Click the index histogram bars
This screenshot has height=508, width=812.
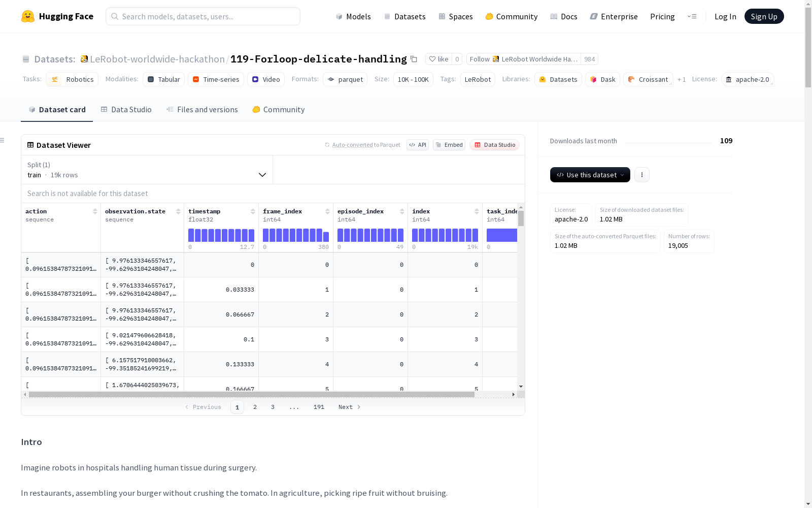pyautogui.click(x=445, y=235)
